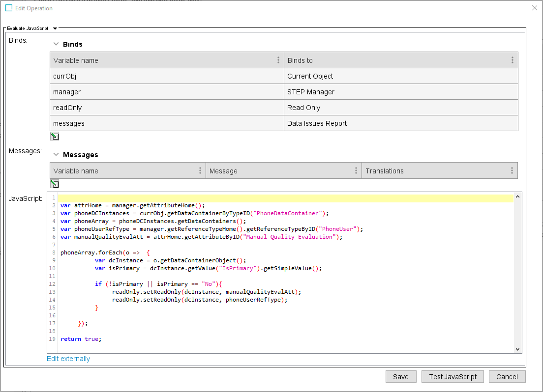The width and height of the screenshot is (543, 392).
Task: Open Binds to column options menu
Action: (x=512, y=60)
